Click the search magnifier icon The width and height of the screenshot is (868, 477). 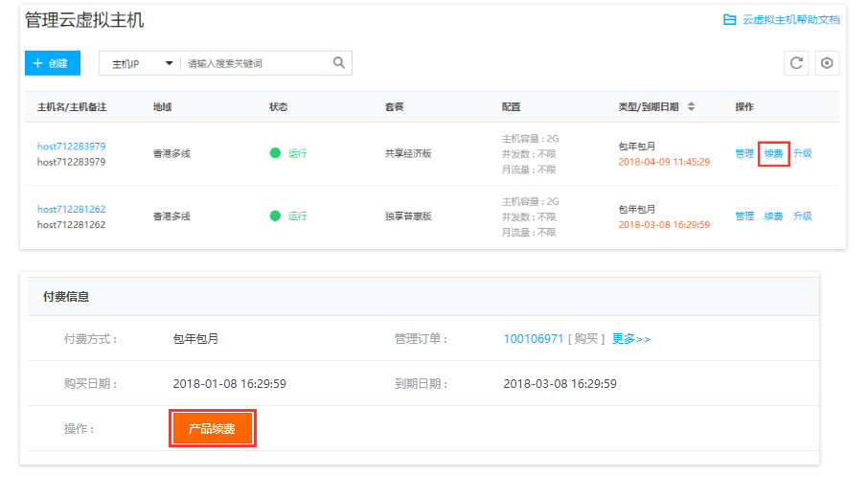click(338, 63)
